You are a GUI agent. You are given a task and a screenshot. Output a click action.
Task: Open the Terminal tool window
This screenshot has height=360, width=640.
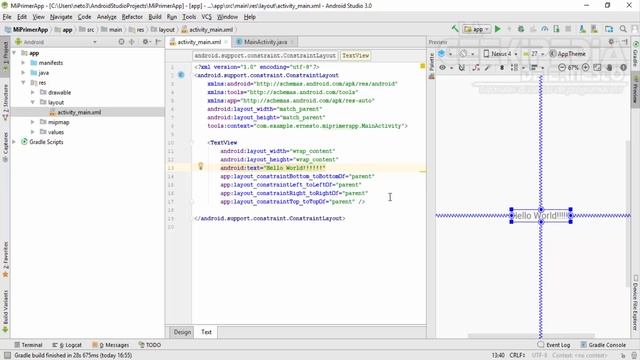28,345
